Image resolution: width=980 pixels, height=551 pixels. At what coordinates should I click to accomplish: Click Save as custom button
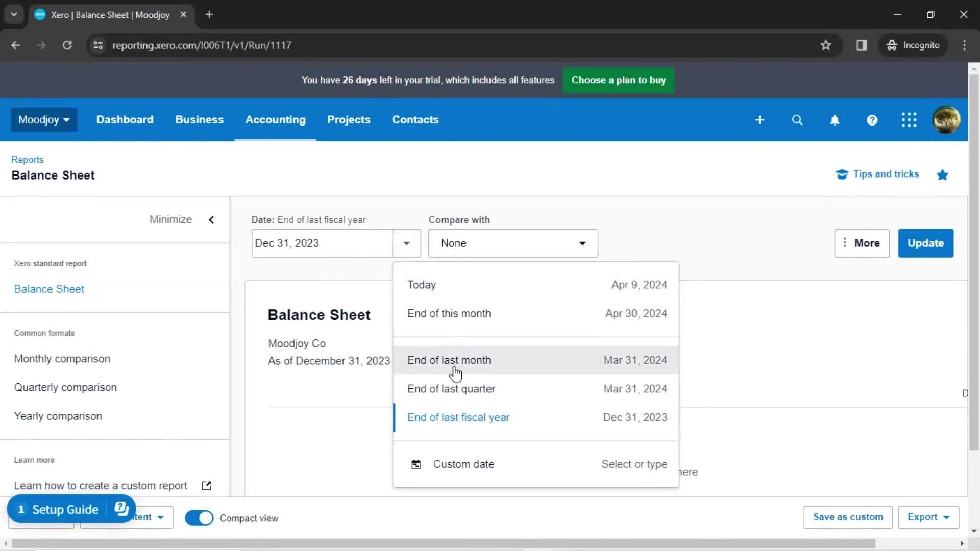tap(848, 517)
